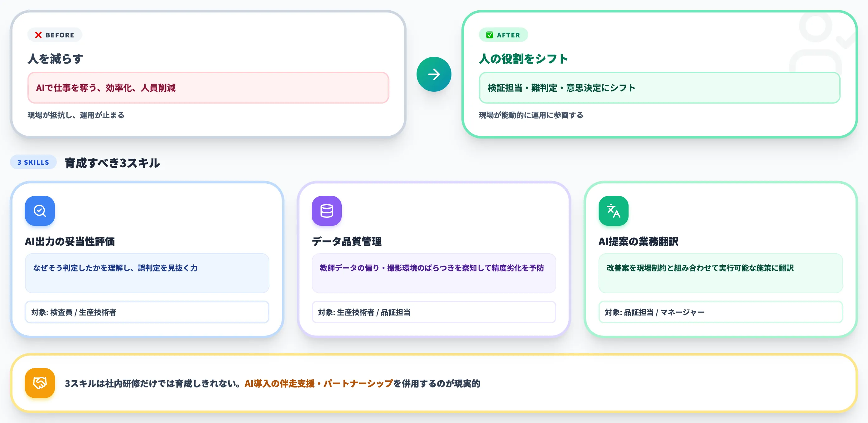Click the card title データ品質管理
This screenshot has height=423, width=868.
click(x=346, y=241)
